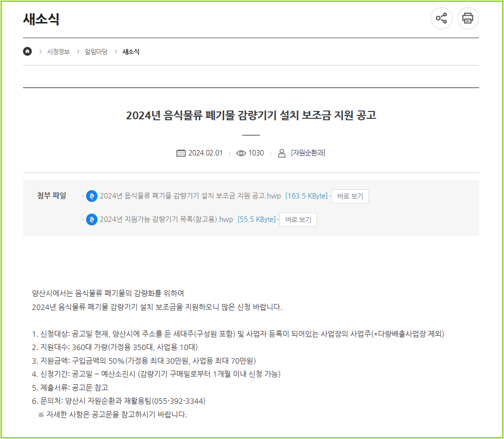Click the 첨부 파일 label

point(51,196)
